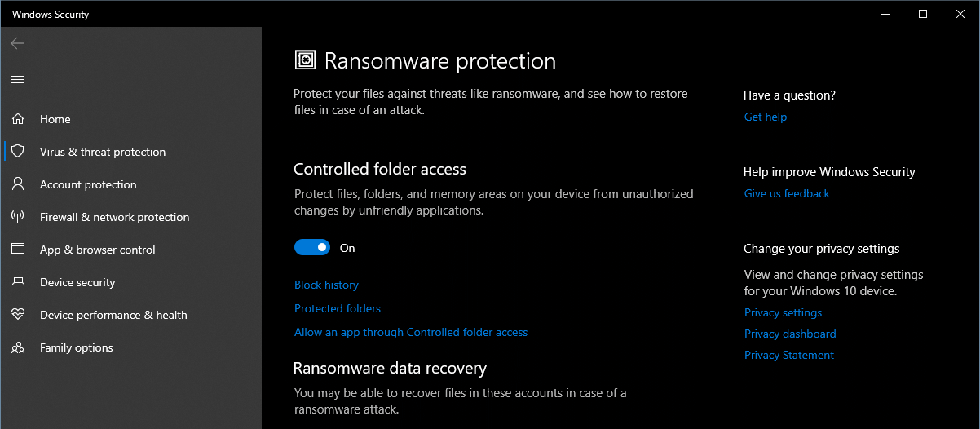Open the Privacy Statement link
Screen dimensions: 980x429
coord(789,355)
